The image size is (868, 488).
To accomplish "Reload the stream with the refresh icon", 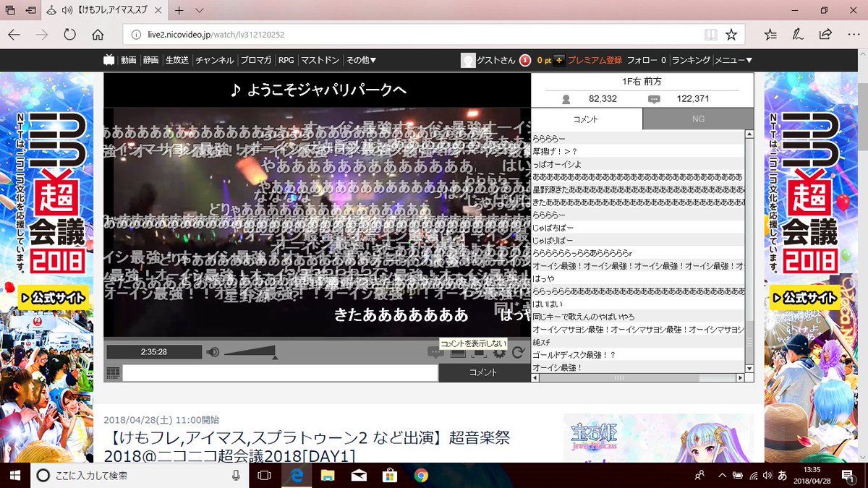I will pyautogui.click(x=518, y=353).
